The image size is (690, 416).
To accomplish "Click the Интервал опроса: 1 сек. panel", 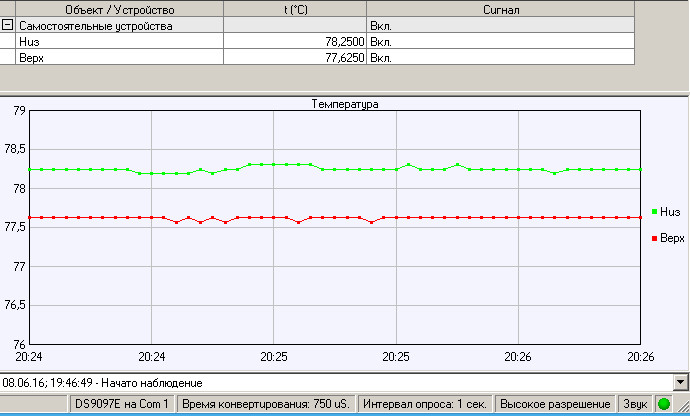I will tap(425, 404).
